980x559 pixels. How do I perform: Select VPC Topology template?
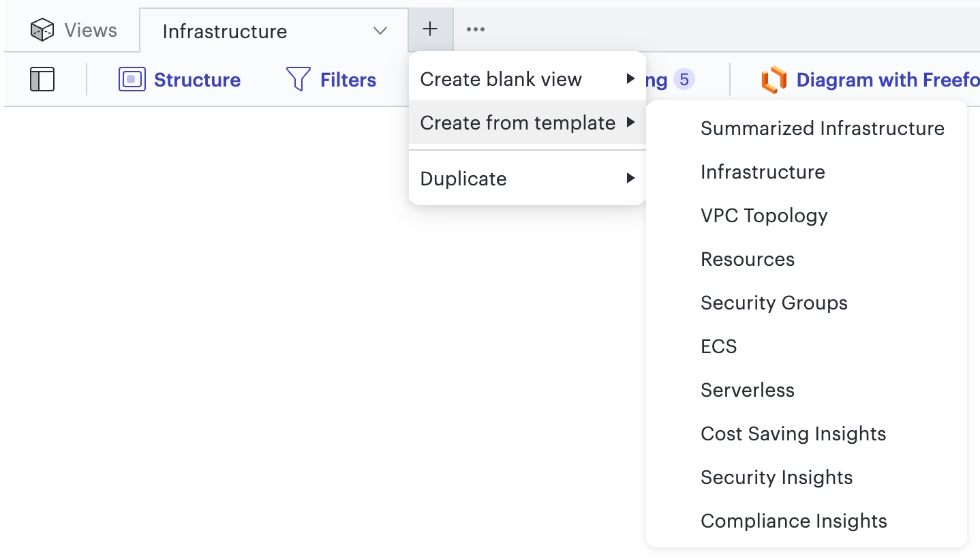(x=806, y=215)
